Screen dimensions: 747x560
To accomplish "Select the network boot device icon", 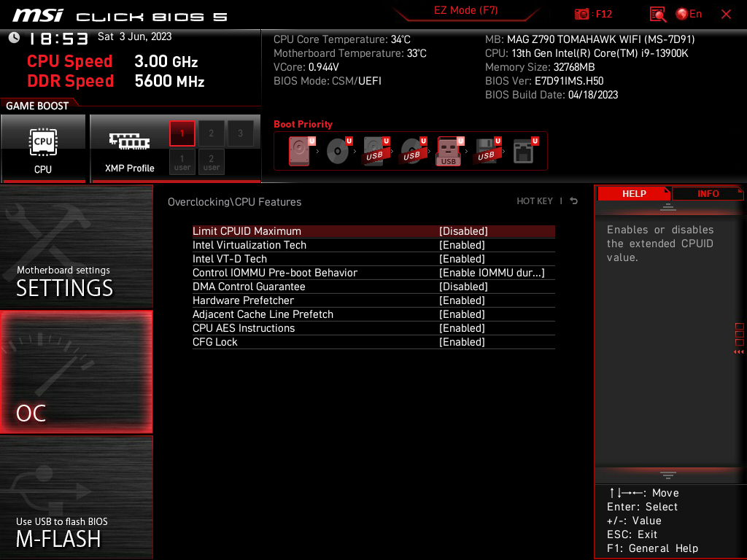I will click(x=525, y=151).
